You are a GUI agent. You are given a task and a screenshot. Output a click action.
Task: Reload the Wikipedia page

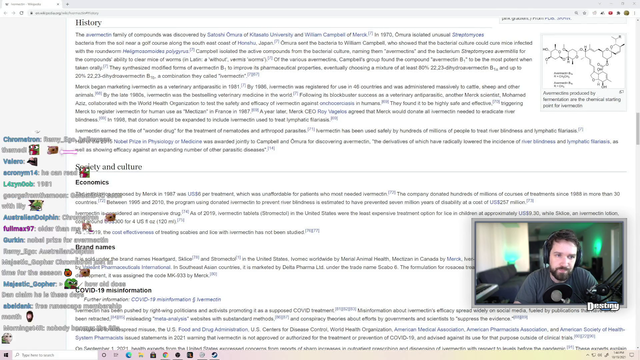(21, 13)
